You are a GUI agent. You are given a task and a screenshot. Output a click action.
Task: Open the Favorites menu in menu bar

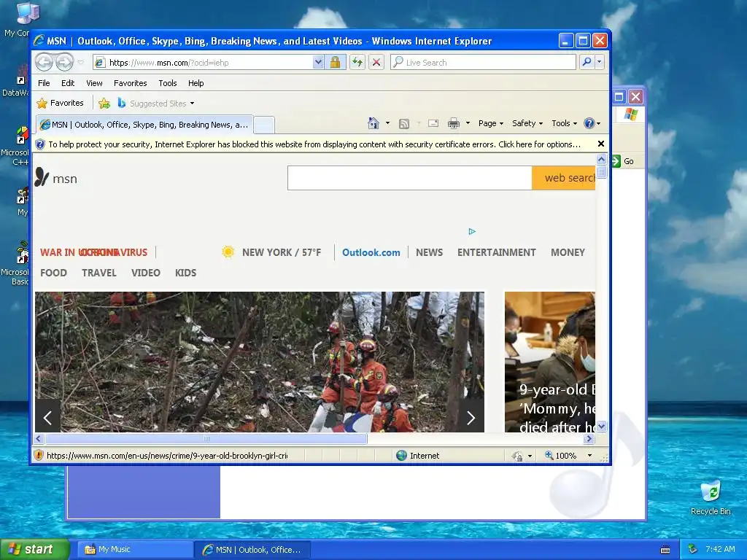coord(130,83)
